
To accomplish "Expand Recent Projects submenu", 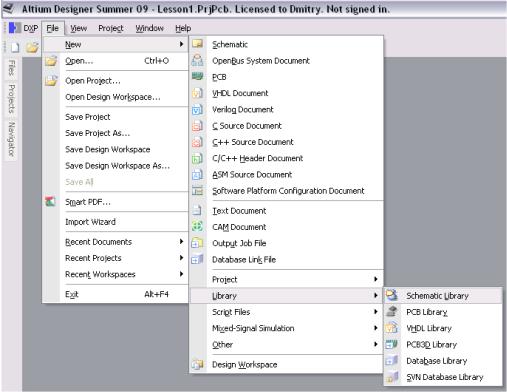I will click(116, 258).
